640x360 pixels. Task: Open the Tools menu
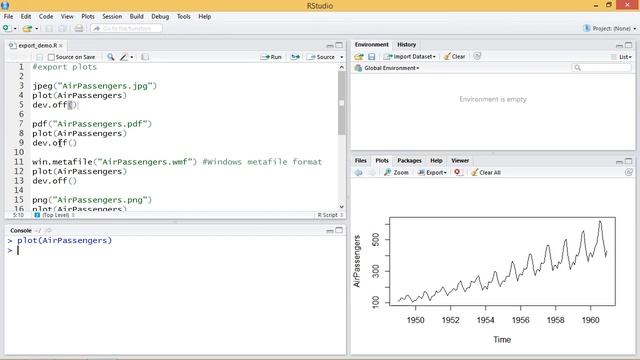184,16
